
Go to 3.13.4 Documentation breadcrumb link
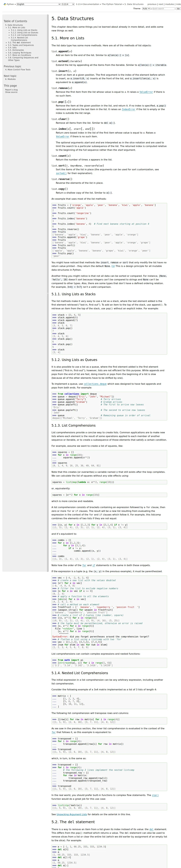87,4
